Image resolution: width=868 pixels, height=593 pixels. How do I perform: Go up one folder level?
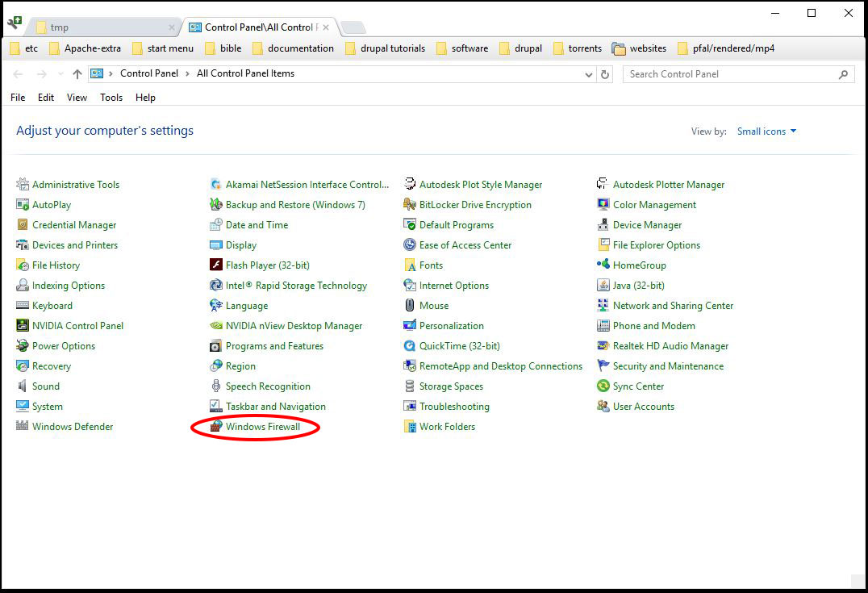tap(77, 74)
